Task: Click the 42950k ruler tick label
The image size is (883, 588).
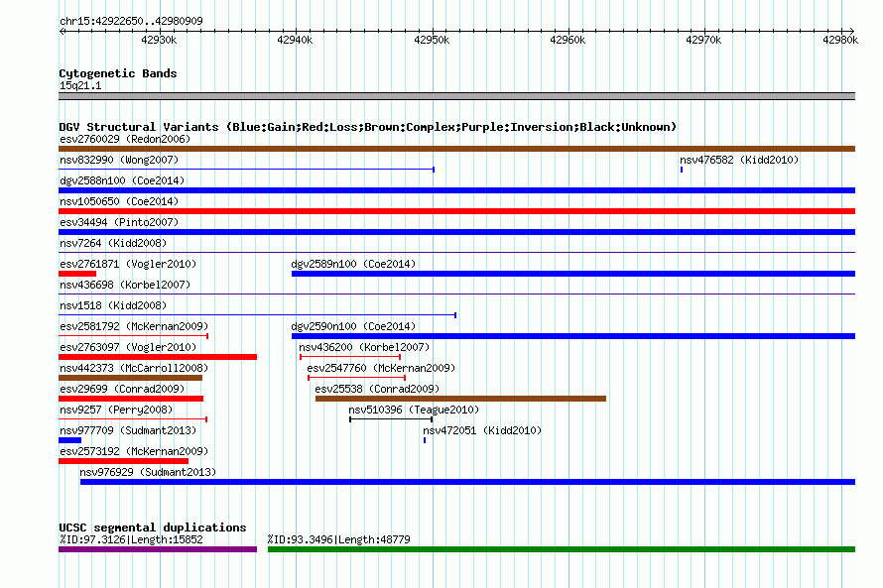Action: 432,40
